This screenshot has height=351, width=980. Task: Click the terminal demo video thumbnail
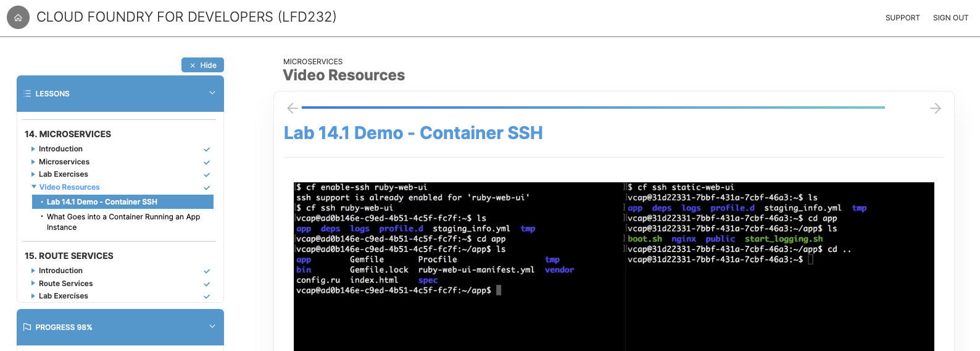coord(614,266)
